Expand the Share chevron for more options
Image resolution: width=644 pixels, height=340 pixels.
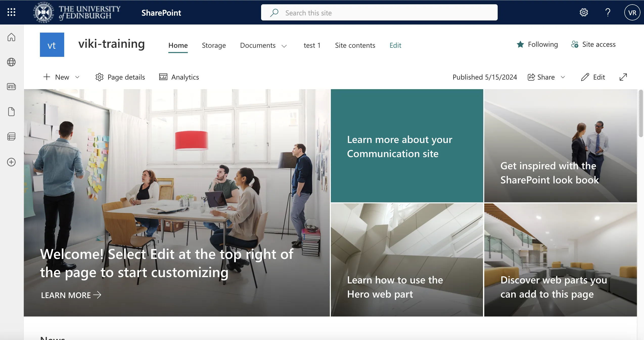563,77
